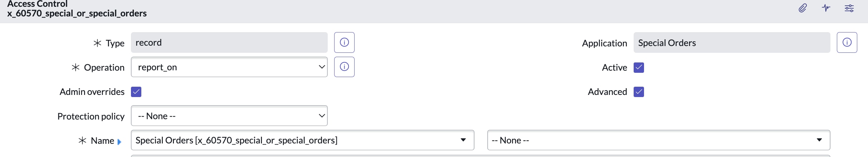Click info icon next to Application field
This screenshot has width=868, height=157.
(847, 42)
